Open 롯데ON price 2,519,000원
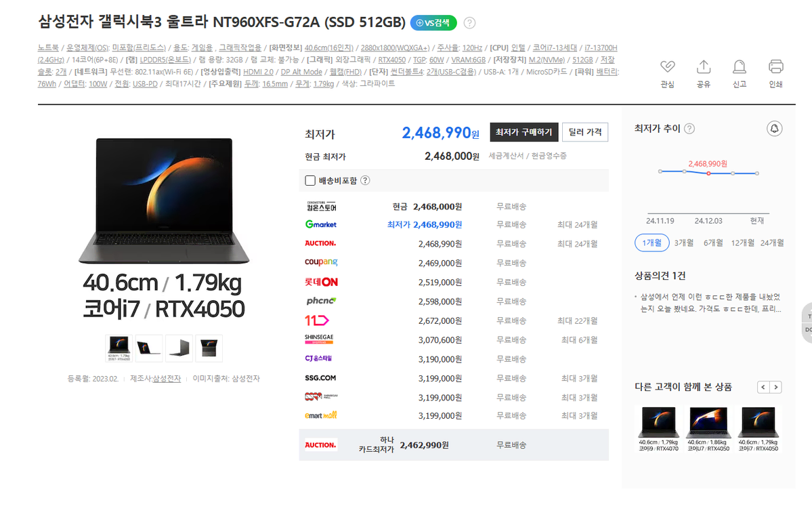The image size is (812, 519). [x=440, y=283]
